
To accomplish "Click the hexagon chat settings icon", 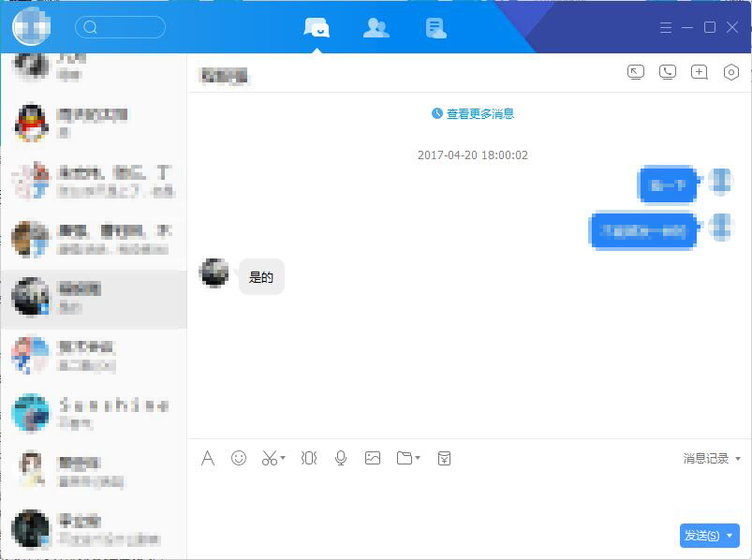I will tap(731, 72).
